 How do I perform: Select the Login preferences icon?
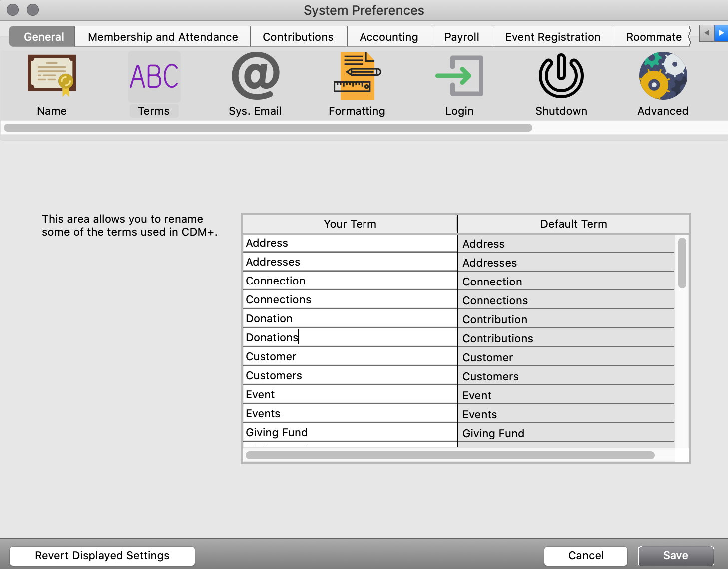click(x=459, y=76)
